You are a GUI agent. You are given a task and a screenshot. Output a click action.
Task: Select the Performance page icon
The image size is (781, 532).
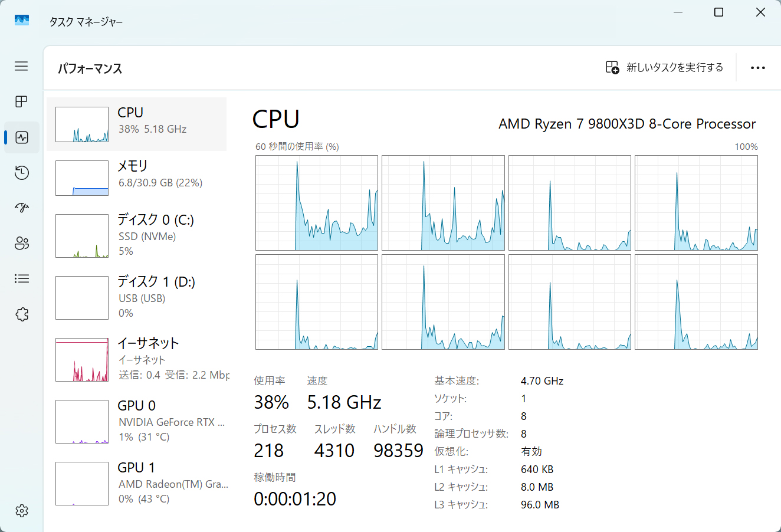[x=22, y=137]
